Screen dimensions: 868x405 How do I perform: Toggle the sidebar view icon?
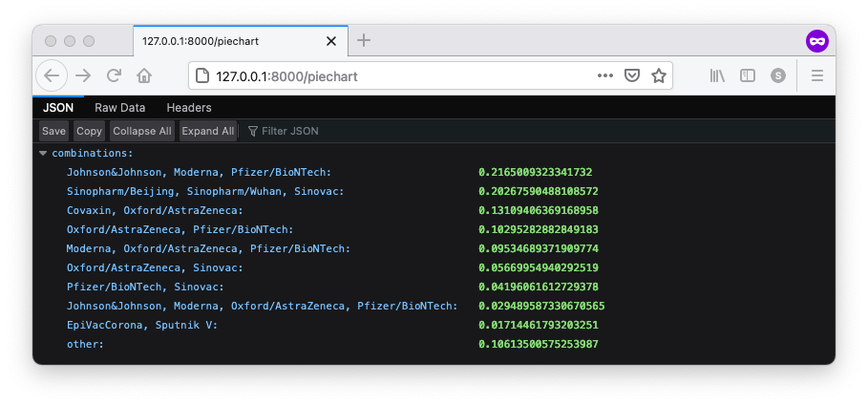pos(748,75)
